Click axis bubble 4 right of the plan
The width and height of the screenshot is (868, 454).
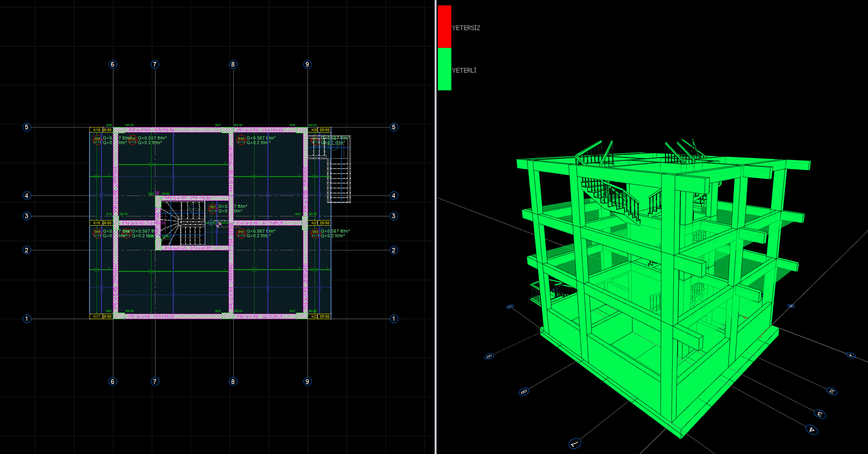click(x=394, y=195)
